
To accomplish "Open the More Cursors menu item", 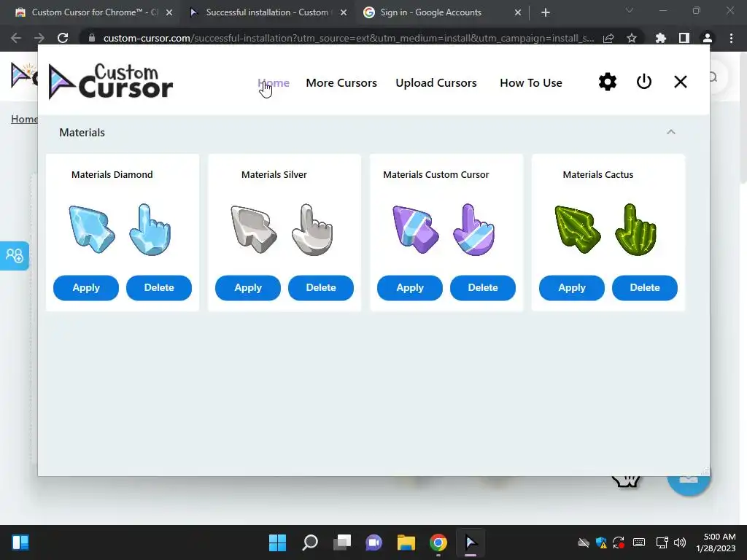I will pyautogui.click(x=341, y=83).
